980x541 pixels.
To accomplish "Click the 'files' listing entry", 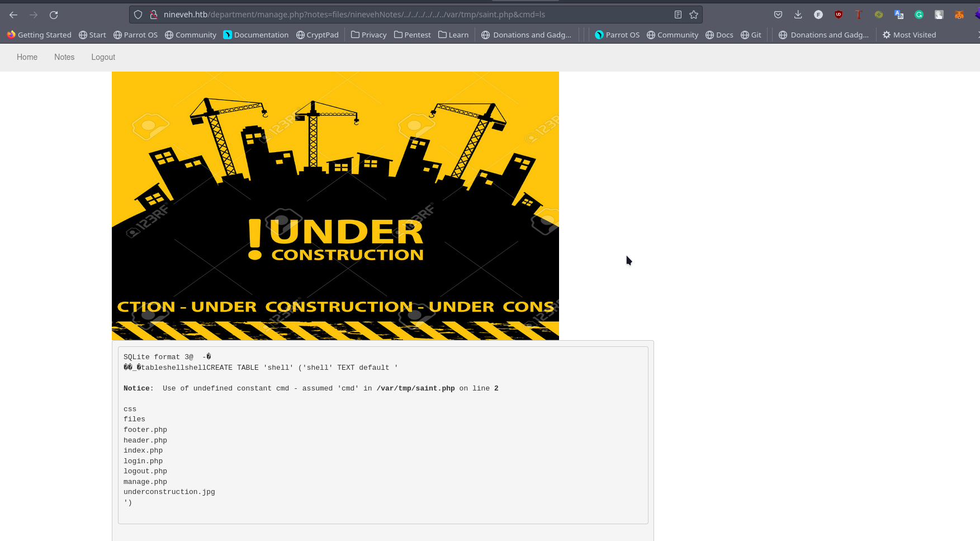I will [134, 419].
